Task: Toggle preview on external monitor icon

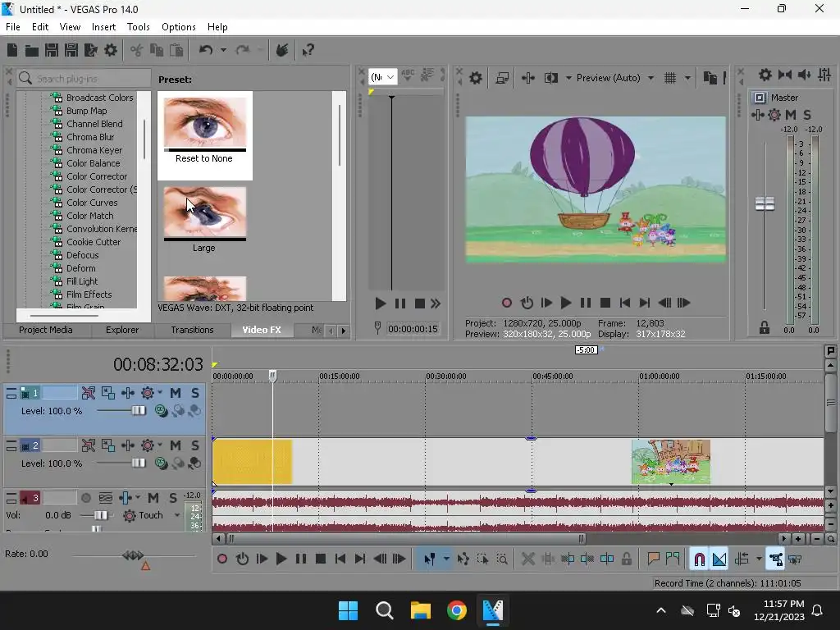Action: pyautogui.click(x=502, y=78)
